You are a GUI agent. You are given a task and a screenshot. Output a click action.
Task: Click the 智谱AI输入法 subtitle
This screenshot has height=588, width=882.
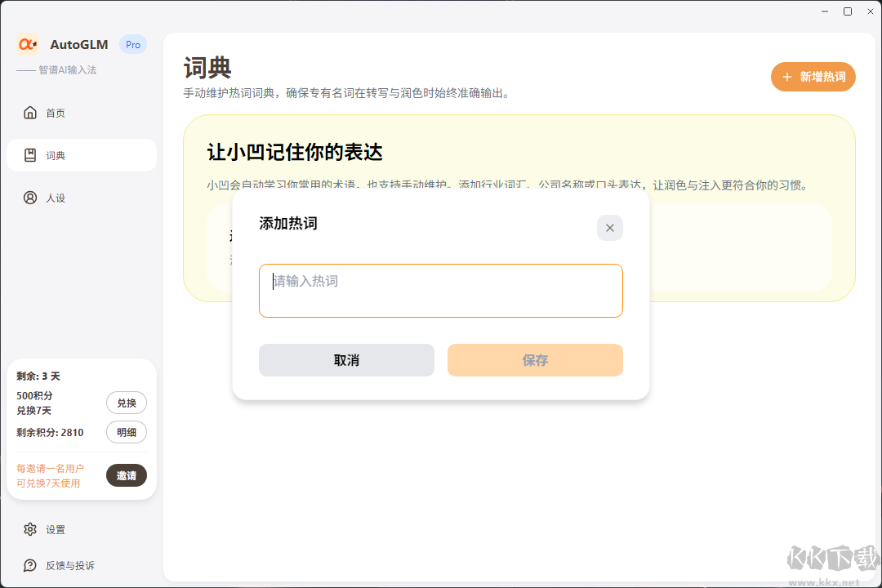(x=68, y=69)
